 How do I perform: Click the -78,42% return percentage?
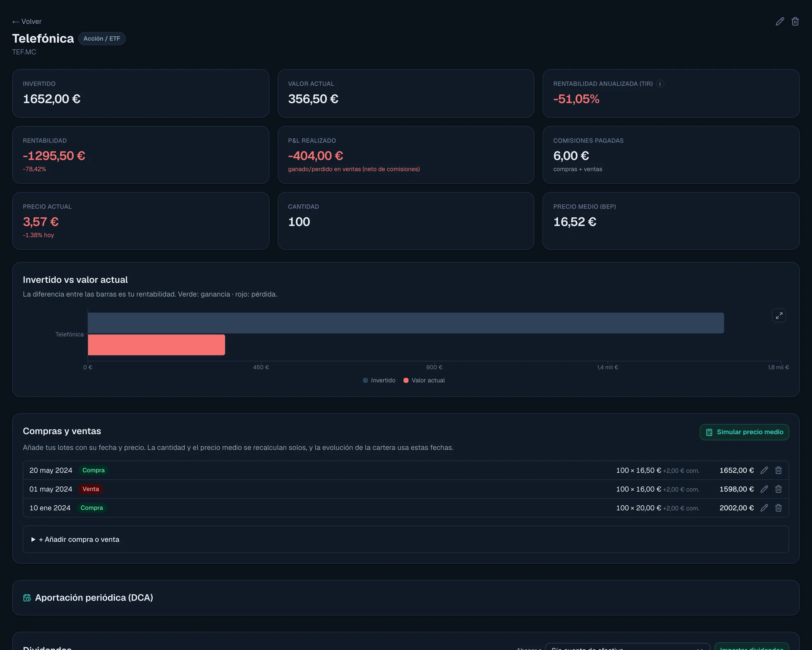coord(35,169)
